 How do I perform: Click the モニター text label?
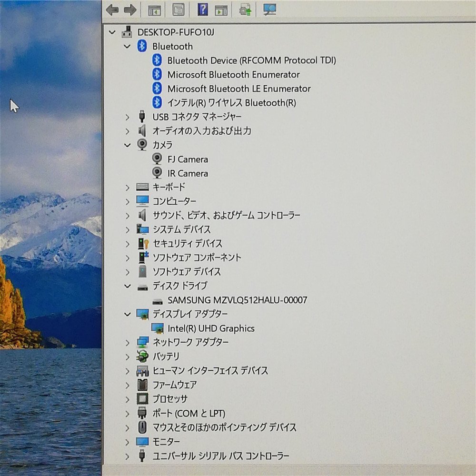[166, 441]
